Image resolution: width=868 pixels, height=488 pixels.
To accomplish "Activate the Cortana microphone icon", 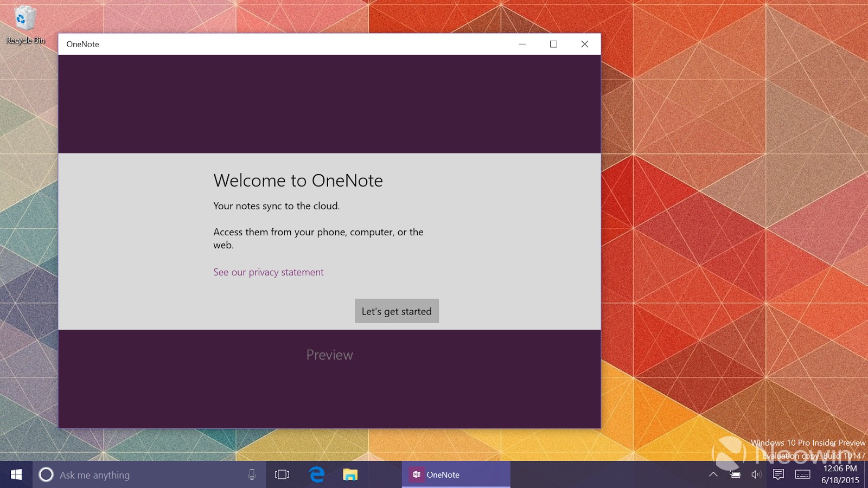I will coord(252,475).
